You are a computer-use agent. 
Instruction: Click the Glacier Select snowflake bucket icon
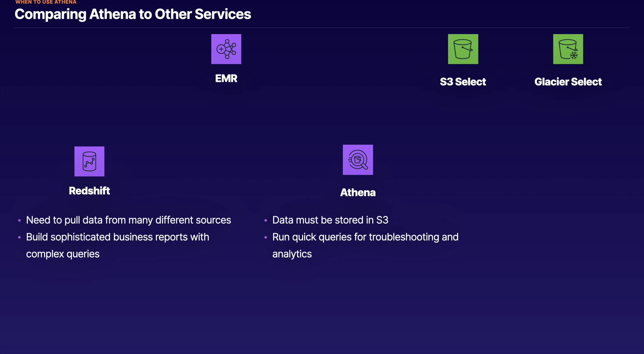click(x=568, y=49)
